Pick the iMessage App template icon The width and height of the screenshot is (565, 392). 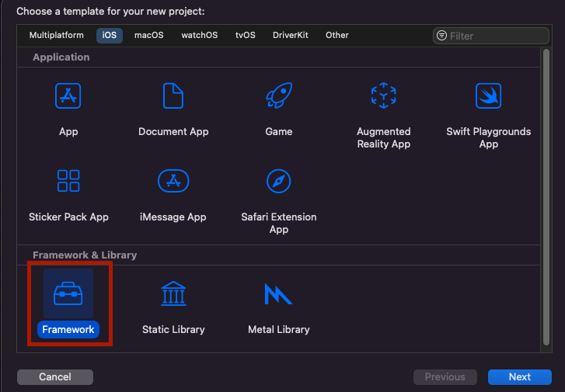[x=173, y=181]
